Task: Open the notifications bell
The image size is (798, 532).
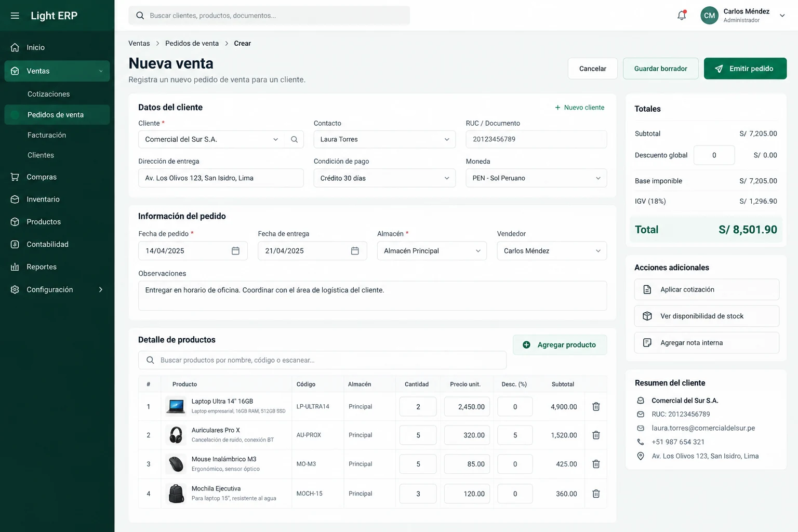Action: (x=682, y=16)
